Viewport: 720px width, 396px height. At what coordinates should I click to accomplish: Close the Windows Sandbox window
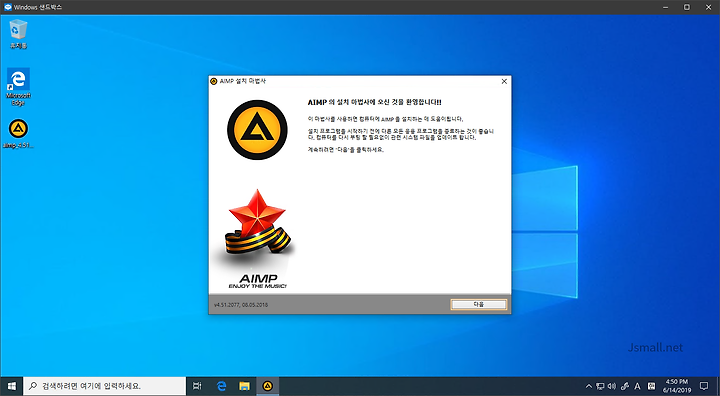click(x=708, y=7)
